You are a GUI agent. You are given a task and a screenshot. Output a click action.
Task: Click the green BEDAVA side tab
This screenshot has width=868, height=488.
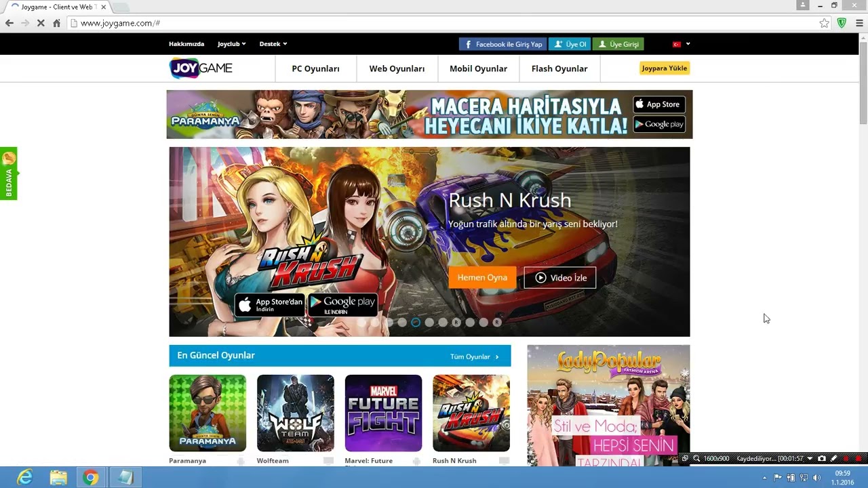(x=9, y=174)
